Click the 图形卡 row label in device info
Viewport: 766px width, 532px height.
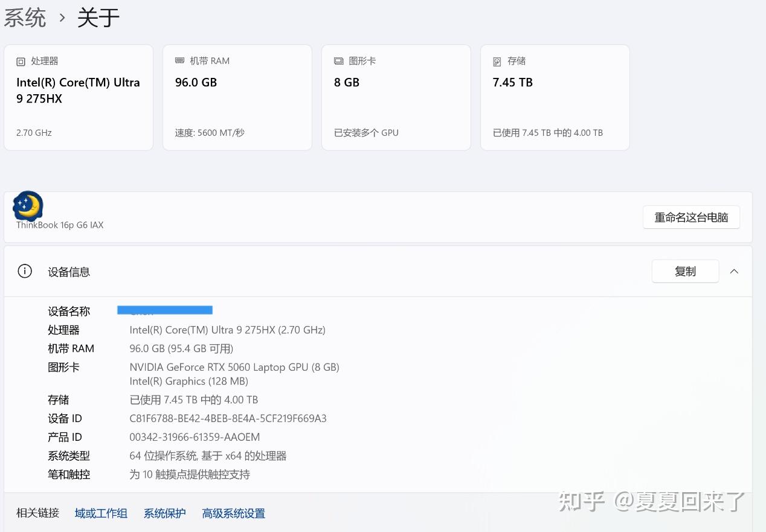pyautogui.click(x=63, y=367)
